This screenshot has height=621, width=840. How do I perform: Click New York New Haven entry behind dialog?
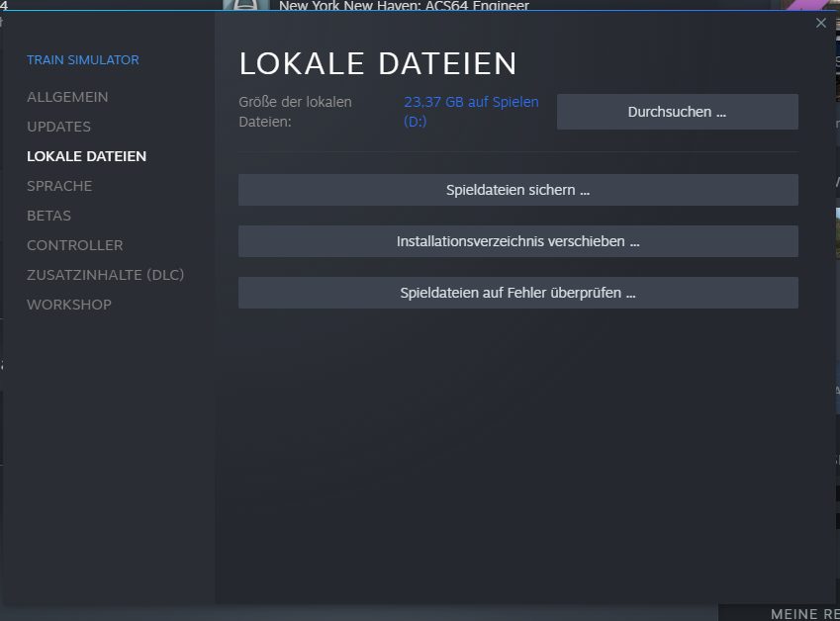[x=404, y=5]
